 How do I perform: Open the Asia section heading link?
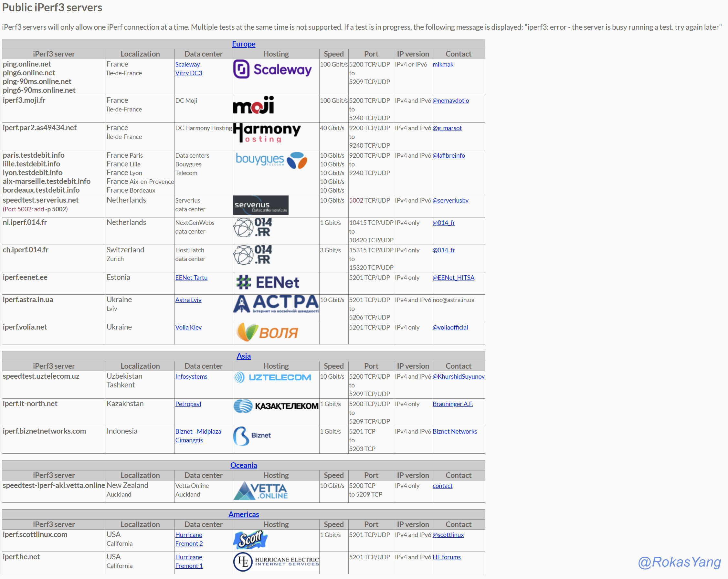click(243, 356)
